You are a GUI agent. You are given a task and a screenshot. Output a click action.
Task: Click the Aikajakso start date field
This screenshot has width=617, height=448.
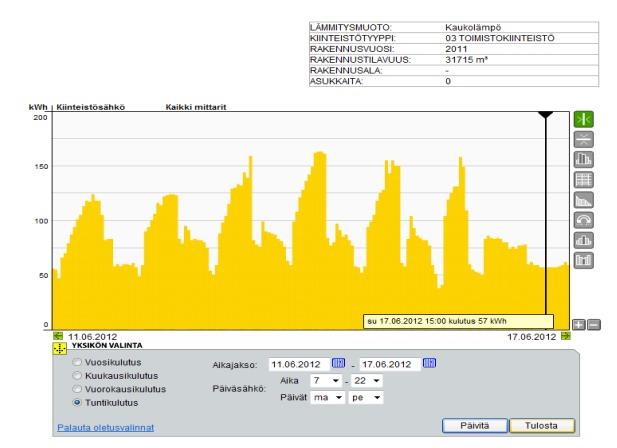299,364
